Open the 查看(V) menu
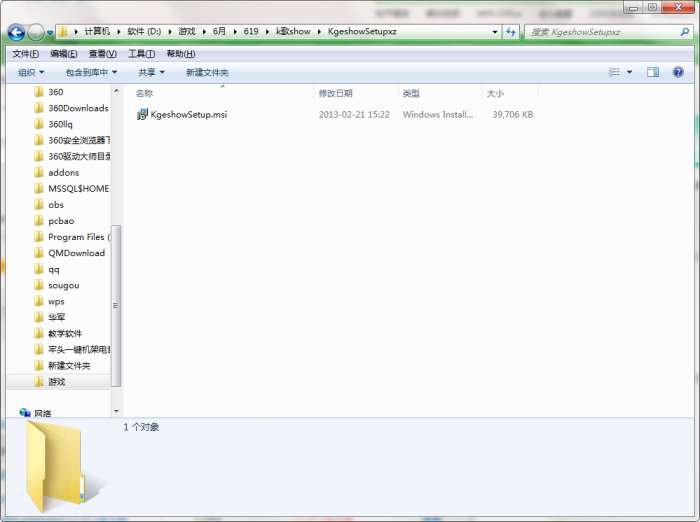Image resolution: width=700 pixels, height=522 pixels. (103, 54)
